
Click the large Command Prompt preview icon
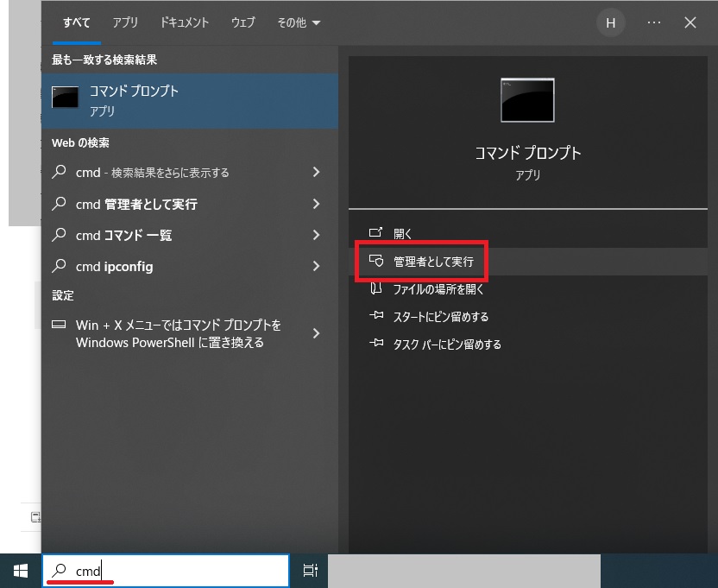point(527,100)
